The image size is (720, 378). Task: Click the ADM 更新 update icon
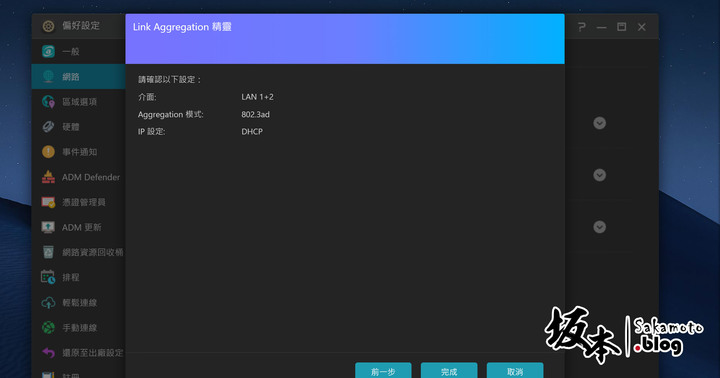(48, 227)
